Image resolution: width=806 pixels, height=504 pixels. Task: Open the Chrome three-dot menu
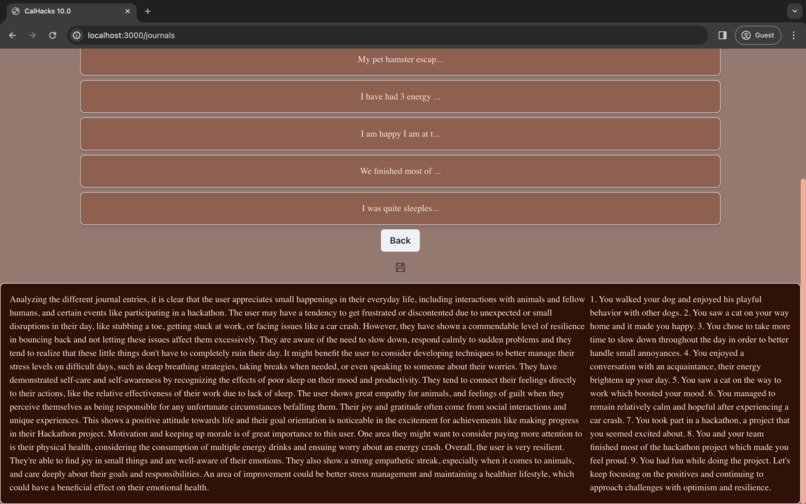tap(793, 35)
